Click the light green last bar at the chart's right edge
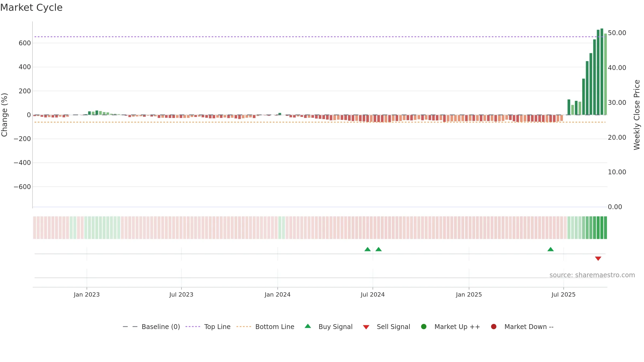This screenshot has height=362, width=644. pyautogui.click(x=605, y=74)
